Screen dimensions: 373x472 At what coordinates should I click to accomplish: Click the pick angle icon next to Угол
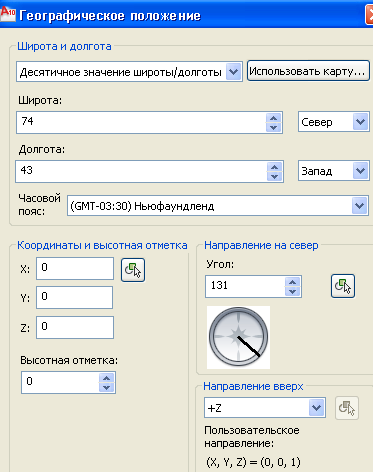[343, 286]
